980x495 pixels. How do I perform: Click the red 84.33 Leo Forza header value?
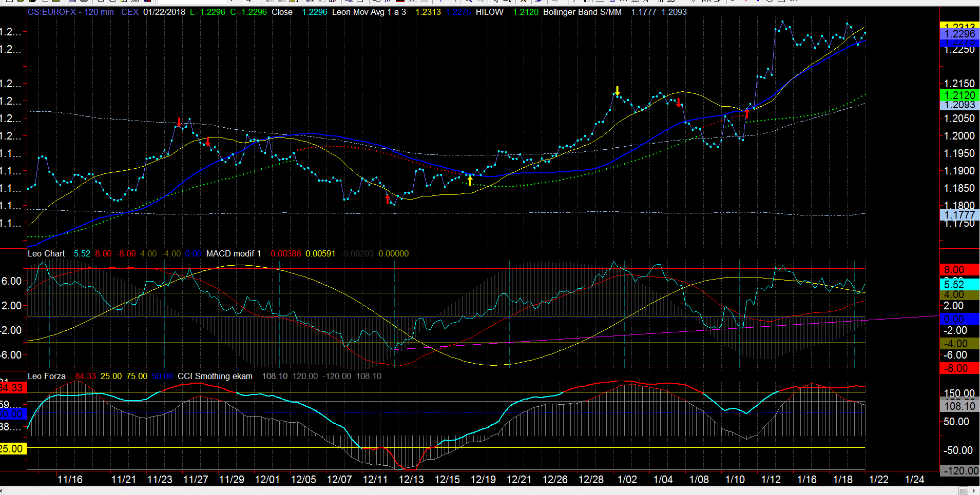click(x=86, y=376)
